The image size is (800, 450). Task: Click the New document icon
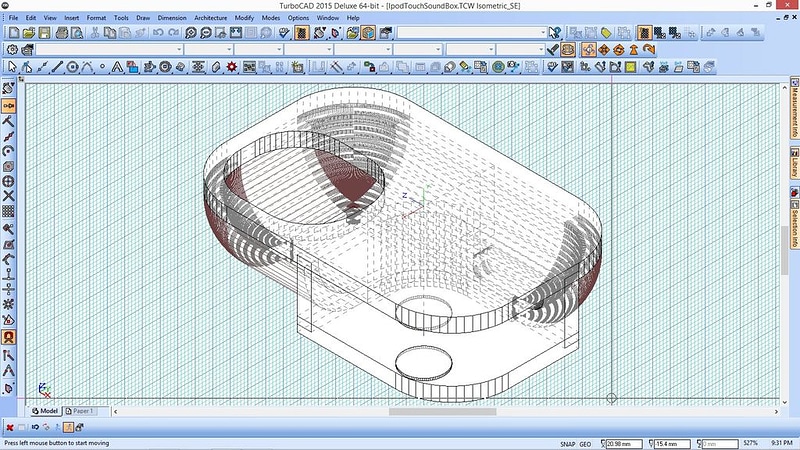pyautogui.click(x=14, y=33)
